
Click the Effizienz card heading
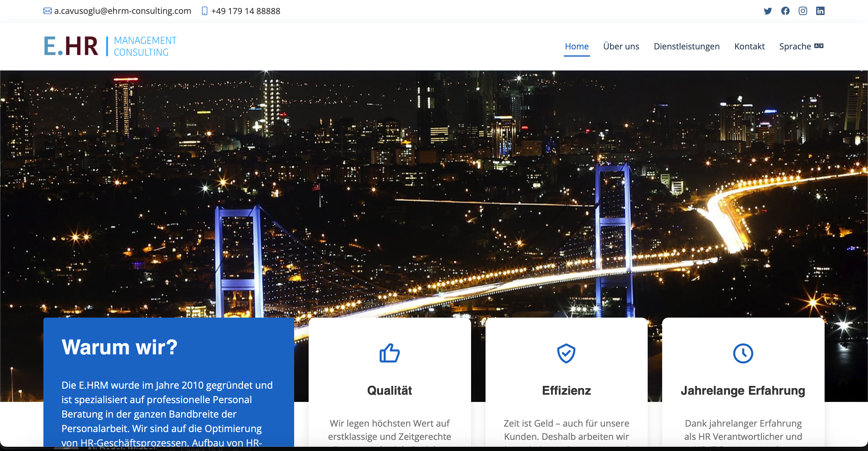click(x=566, y=390)
